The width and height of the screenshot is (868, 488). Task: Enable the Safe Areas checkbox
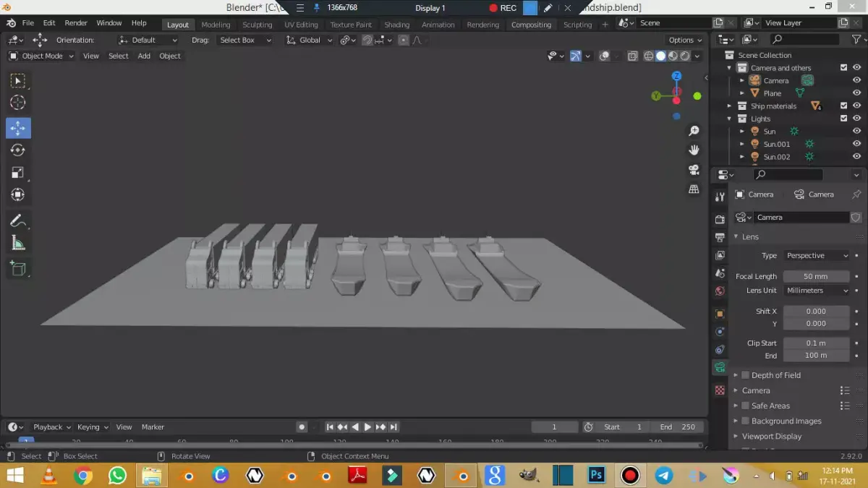point(746,406)
